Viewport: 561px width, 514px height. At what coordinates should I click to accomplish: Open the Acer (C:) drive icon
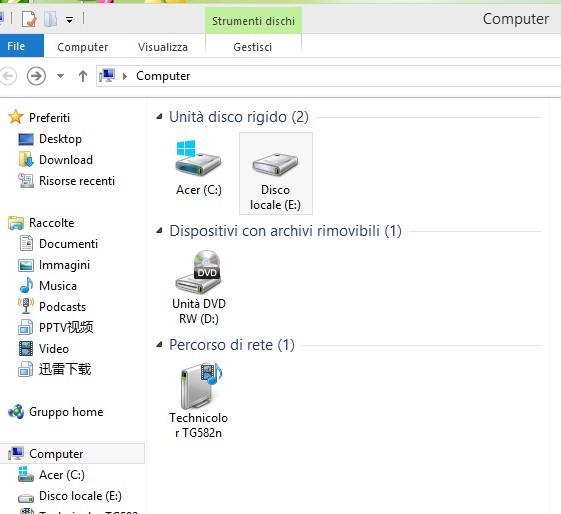(199, 158)
